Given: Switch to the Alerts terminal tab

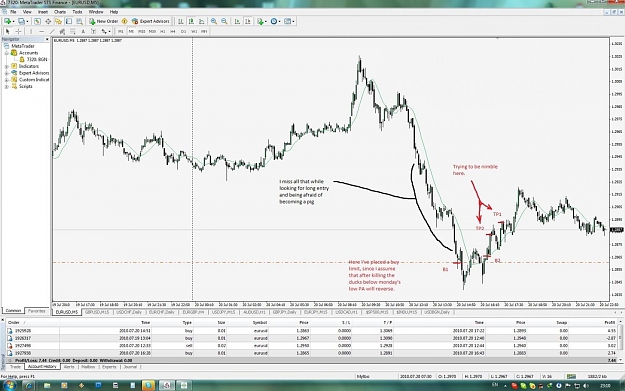Looking at the screenshot, I should 69,367.
